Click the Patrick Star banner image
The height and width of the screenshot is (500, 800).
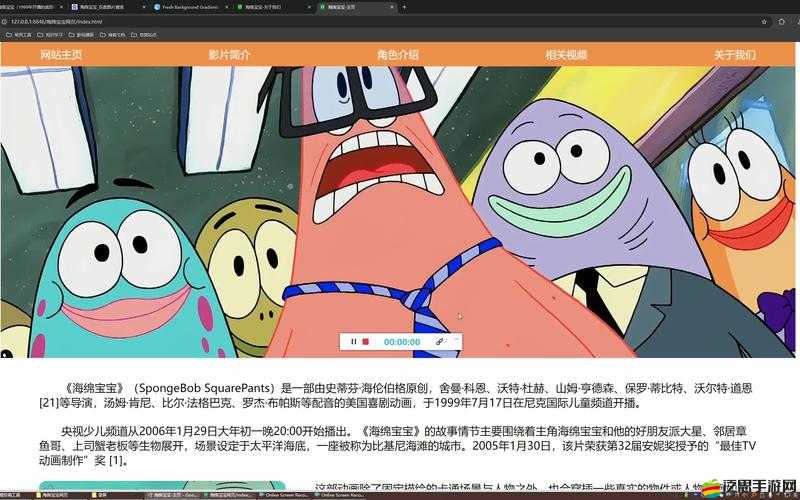397,212
